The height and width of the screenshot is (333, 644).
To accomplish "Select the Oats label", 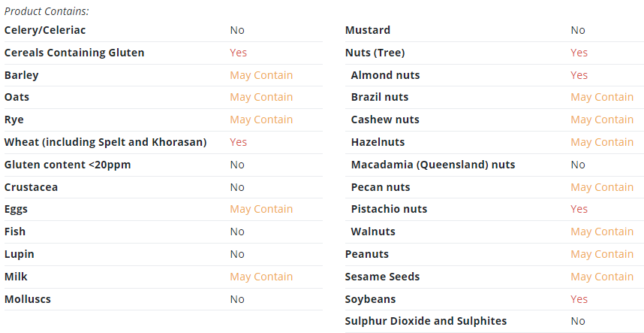I will (17, 97).
